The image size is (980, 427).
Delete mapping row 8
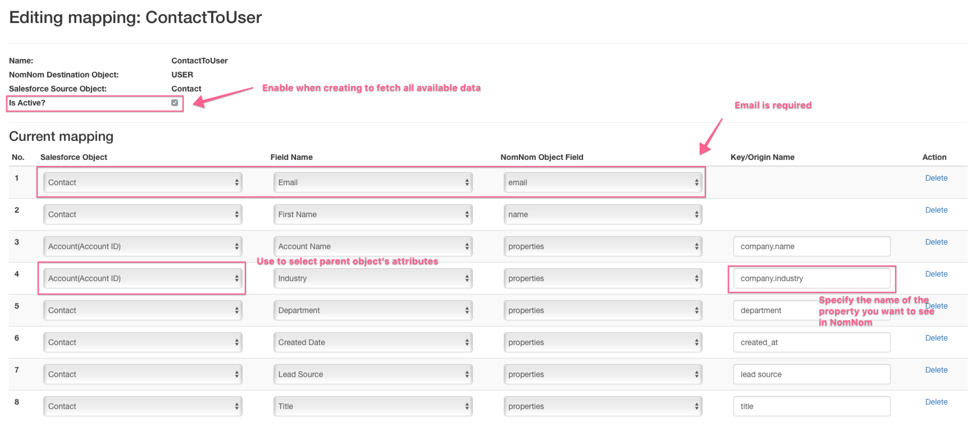coord(936,402)
